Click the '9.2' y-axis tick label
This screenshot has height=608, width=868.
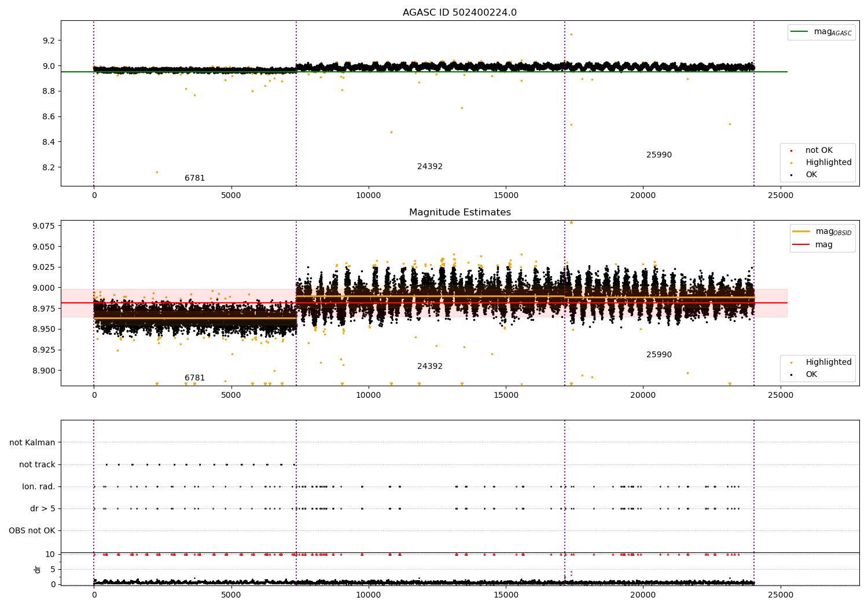point(49,41)
